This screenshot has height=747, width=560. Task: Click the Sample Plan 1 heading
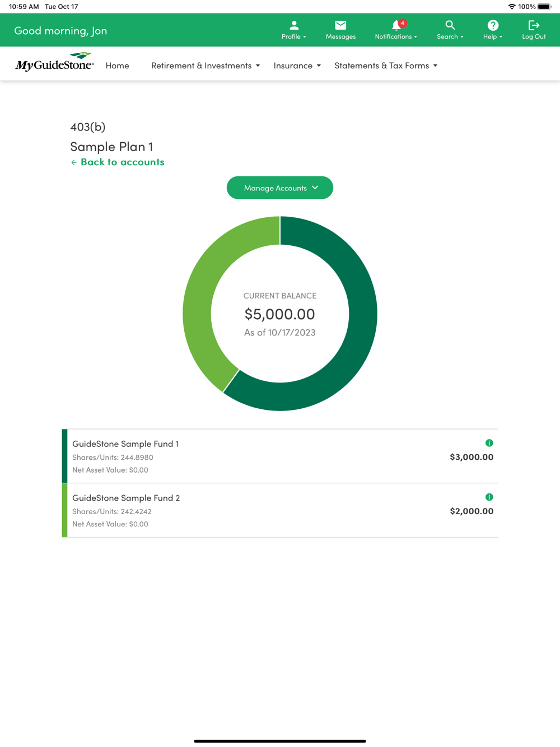tap(111, 146)
